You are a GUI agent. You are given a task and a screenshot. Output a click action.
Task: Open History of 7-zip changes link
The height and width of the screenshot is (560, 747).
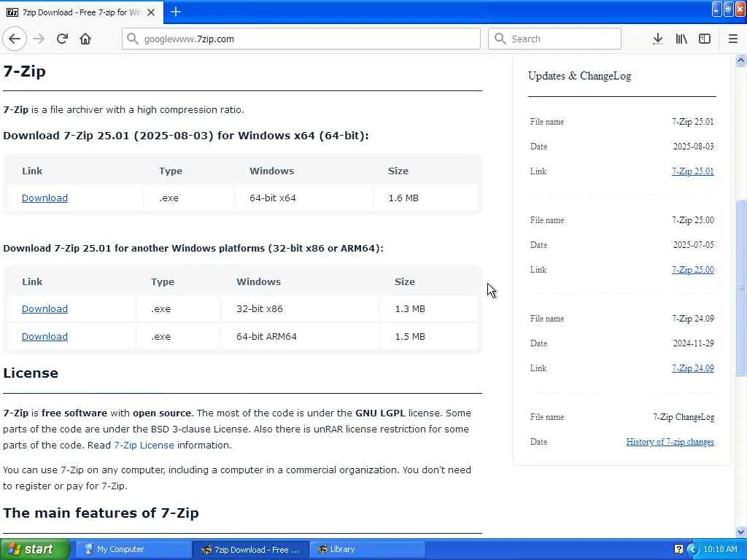click(670, 442)
